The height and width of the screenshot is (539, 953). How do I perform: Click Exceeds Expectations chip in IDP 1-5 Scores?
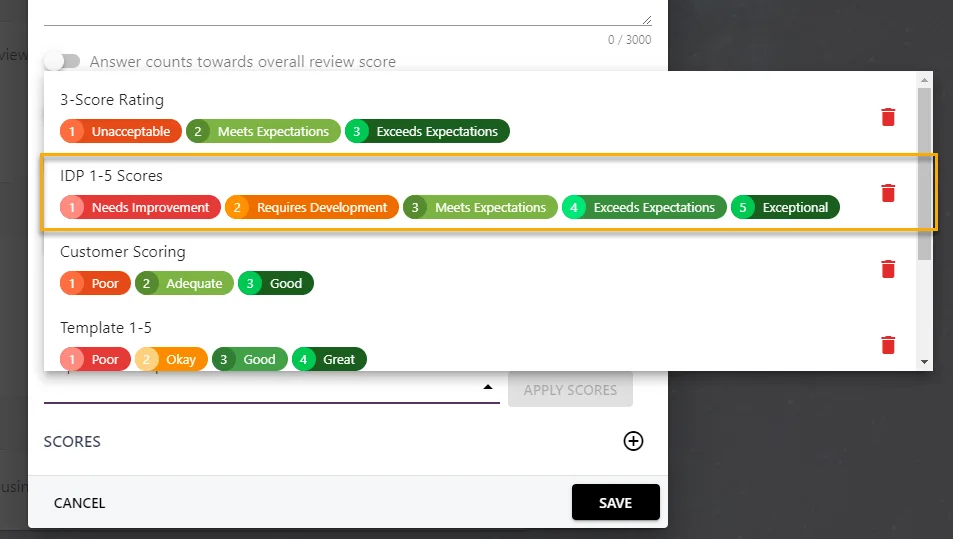coord(644,207)
